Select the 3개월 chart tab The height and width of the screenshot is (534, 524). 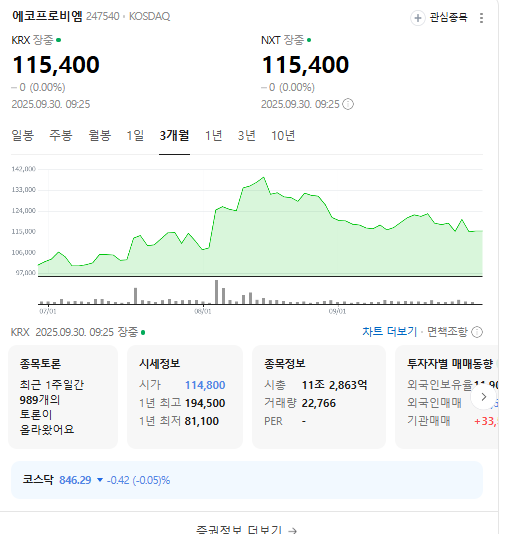point(174,136)
